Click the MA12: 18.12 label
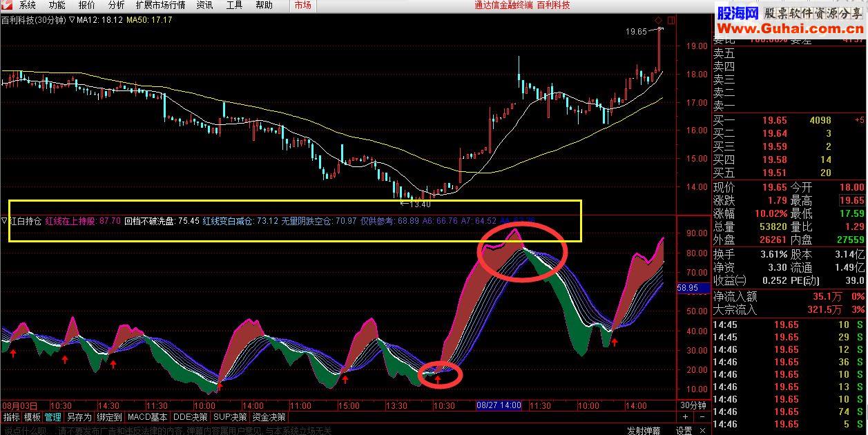Viewport: 868px width, 435px height. (100, 20)
